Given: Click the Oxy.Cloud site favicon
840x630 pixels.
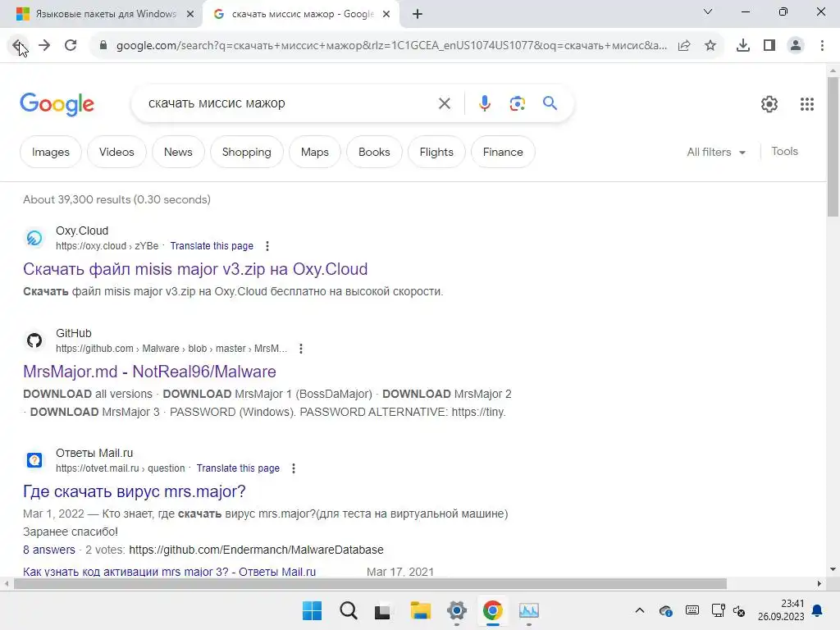Looking at the screenshot, I should click(34, 238).
